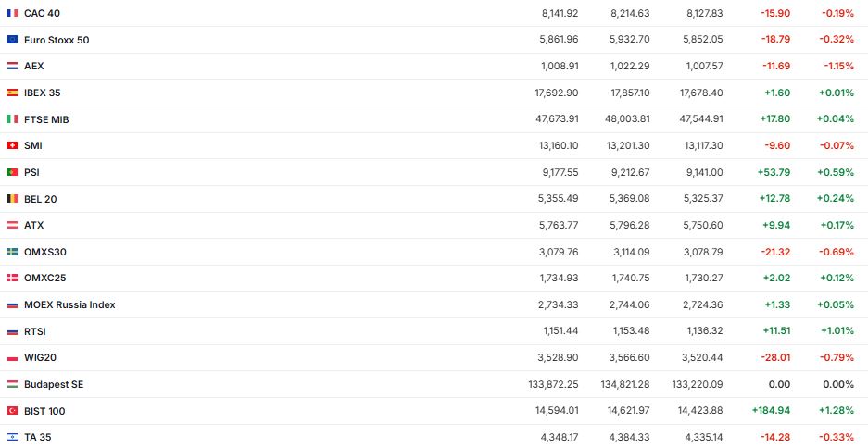Viewport: 868px width, 447px height.
Task: Click the EU flag next to Euro Stoxx 50
Action: tap(12, 40)
